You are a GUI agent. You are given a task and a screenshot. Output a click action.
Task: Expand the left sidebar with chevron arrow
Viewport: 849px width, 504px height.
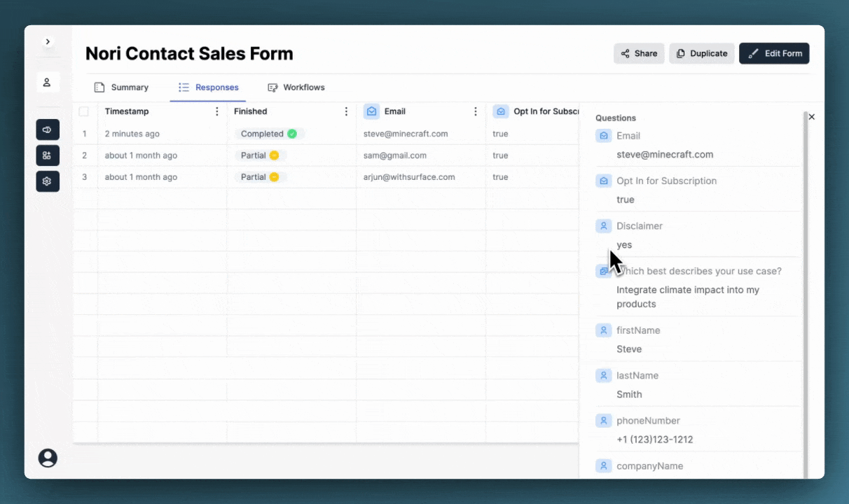click(x=48, y=42)
